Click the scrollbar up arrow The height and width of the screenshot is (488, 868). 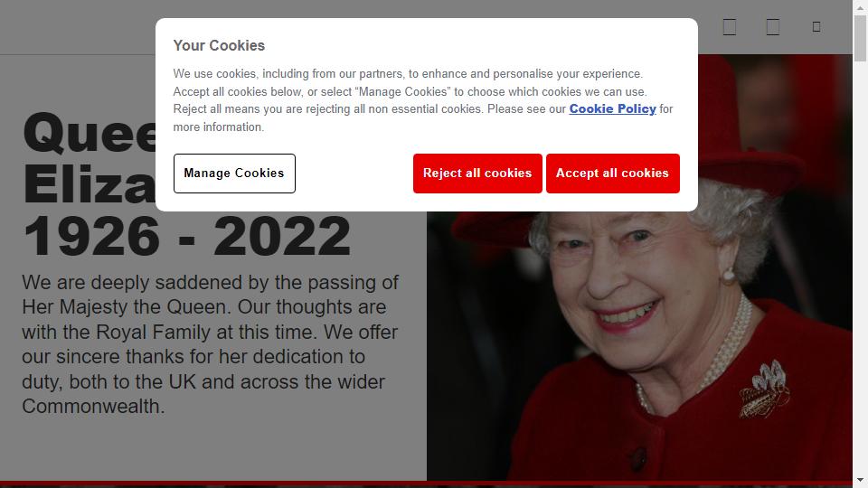click(860, 6)
